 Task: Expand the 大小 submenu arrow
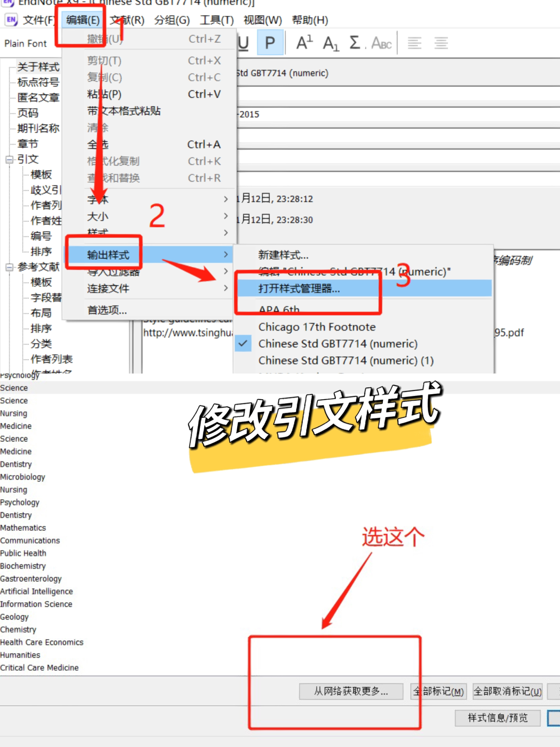[226, 216]
